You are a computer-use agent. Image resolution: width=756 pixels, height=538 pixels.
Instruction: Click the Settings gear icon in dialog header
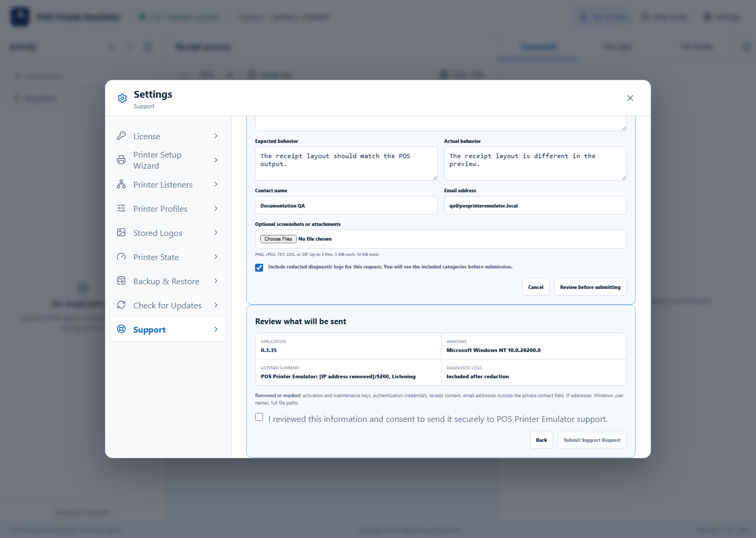coord(122,98)
